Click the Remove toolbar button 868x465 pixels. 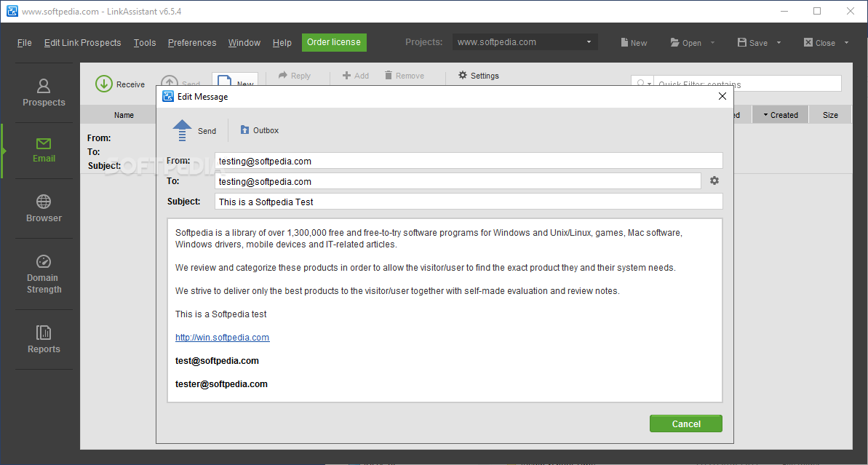[404, 76]
